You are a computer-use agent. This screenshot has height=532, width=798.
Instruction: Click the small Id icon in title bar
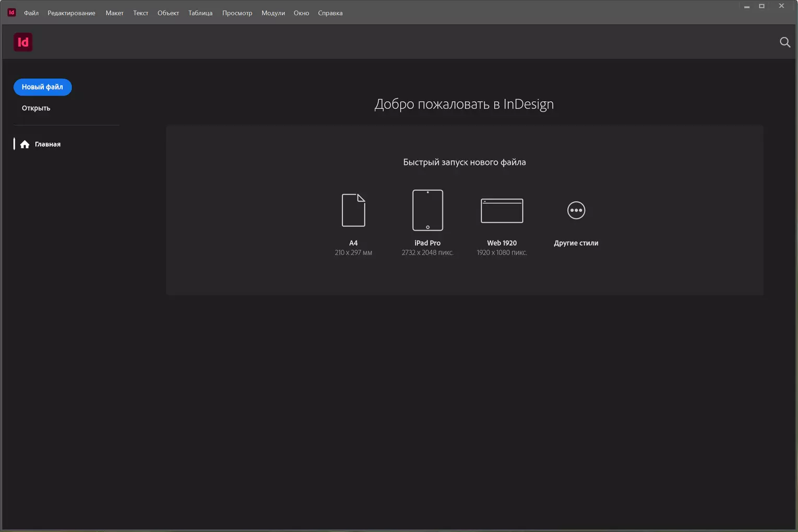tap(11, 13)
